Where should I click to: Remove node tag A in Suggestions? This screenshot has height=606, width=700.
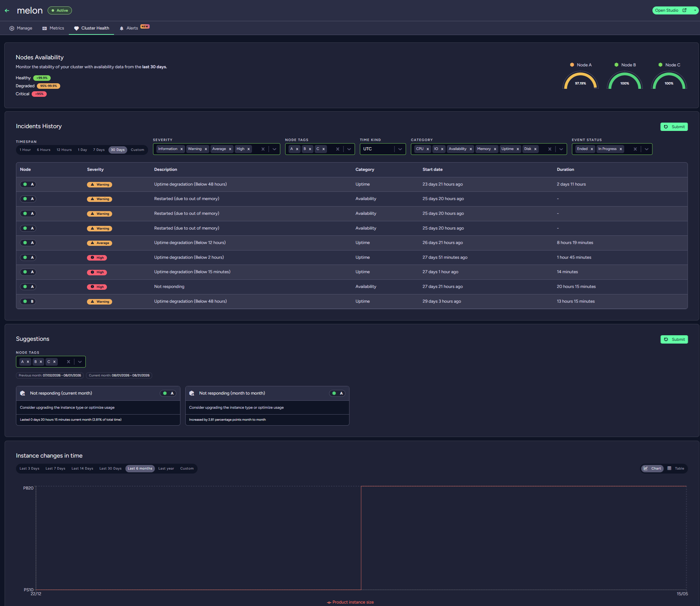tap(28, 362)
